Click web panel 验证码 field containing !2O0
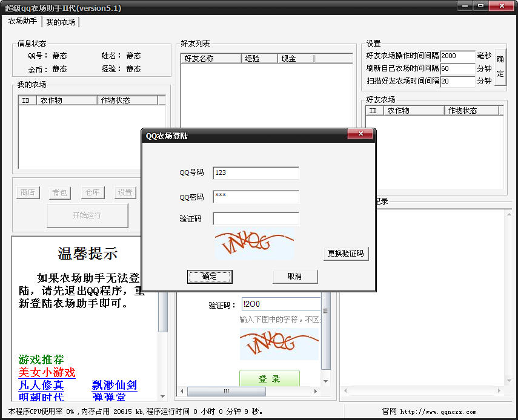518x420 pixels. 281,304
